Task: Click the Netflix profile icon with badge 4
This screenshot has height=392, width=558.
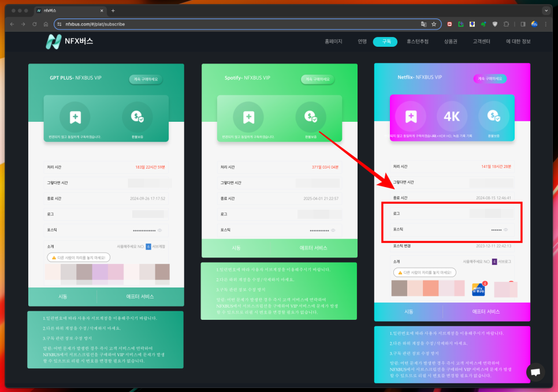Action: pyautogui.click(x=479, y=289)
